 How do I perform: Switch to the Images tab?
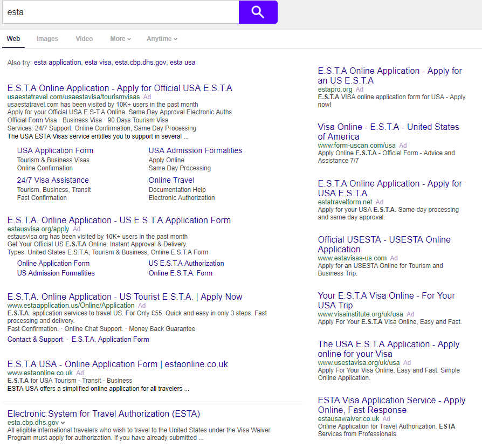click(x=47, y=39)
